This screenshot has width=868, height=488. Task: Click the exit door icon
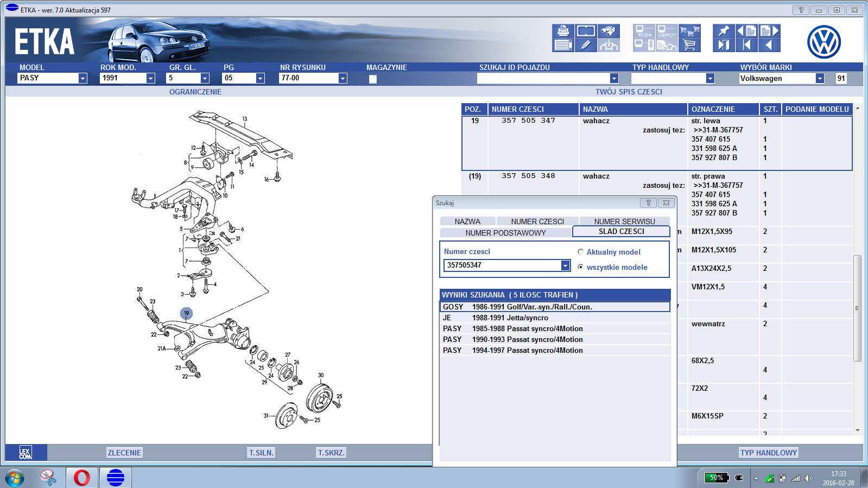coord(724,45)
